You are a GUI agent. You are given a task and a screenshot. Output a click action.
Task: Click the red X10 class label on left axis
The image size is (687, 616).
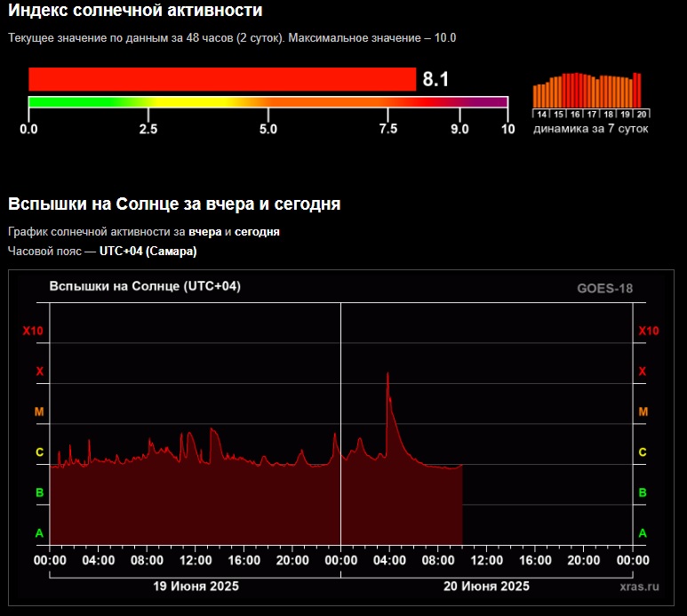(33, 332)
